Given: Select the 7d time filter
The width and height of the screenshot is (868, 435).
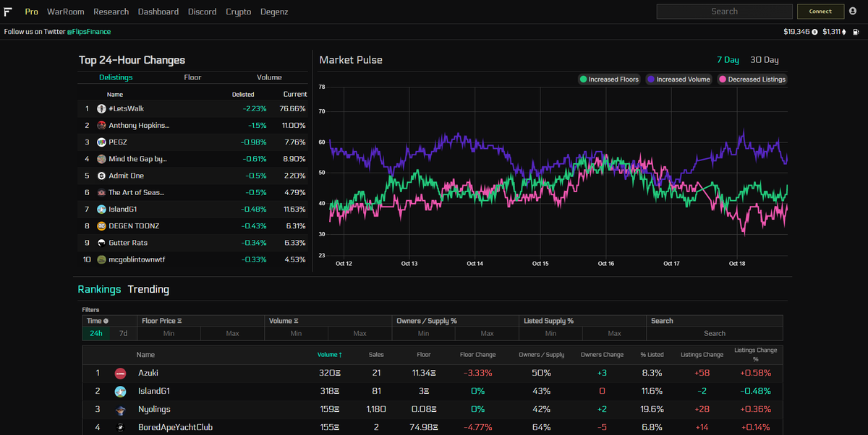Looking at the screenshot, I should 123,333.
